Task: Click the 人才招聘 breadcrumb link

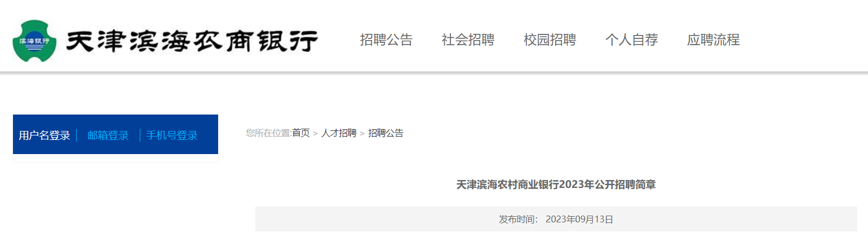Action: [x=339, y=133]
